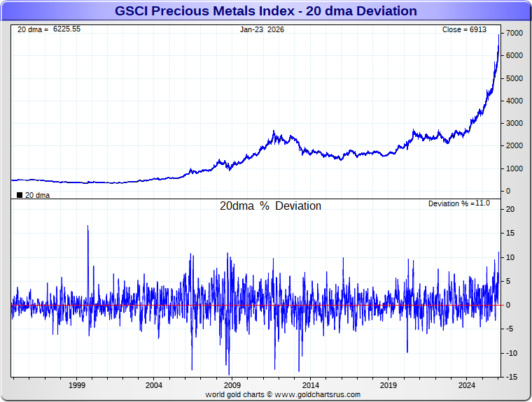
Task: Click the 2019 year label
Action: [388, 385]
